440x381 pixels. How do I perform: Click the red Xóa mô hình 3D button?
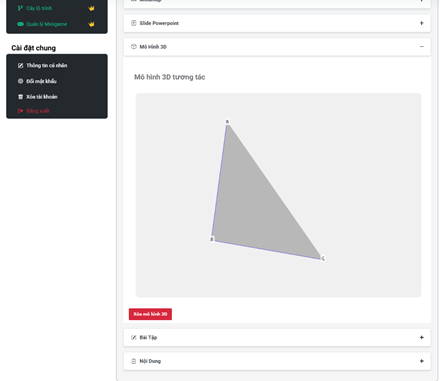(150, 314)
